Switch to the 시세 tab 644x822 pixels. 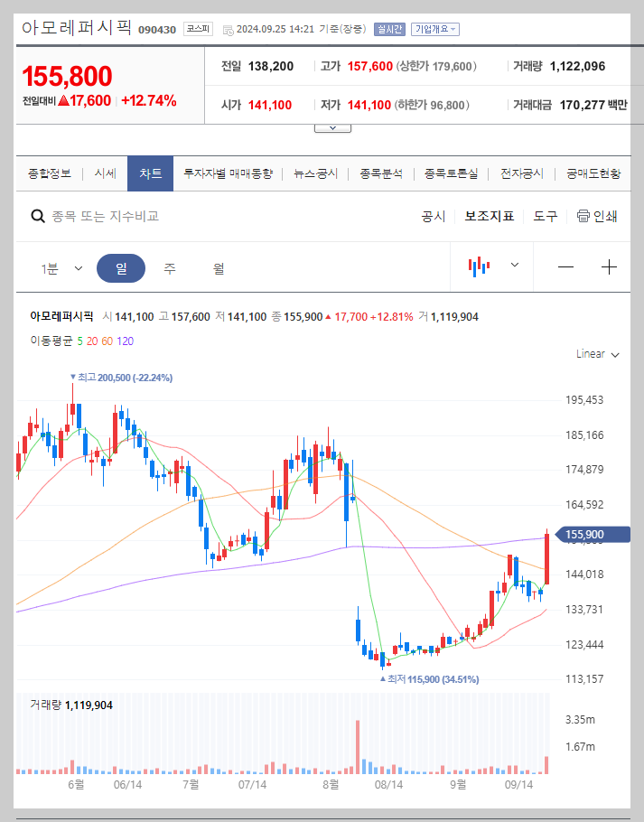tap(103, 173)
